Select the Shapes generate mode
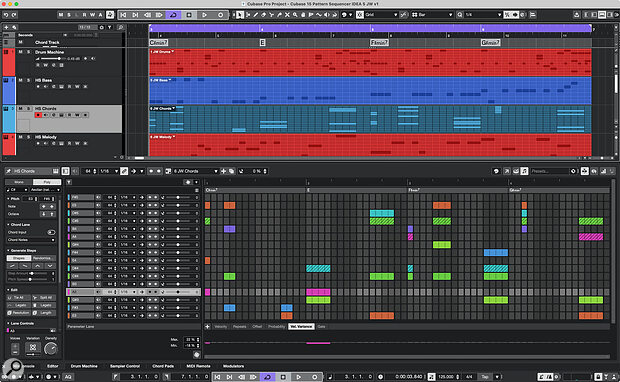Screen dimensions: 620x382 pyautogui.click(x=19, y=258)
